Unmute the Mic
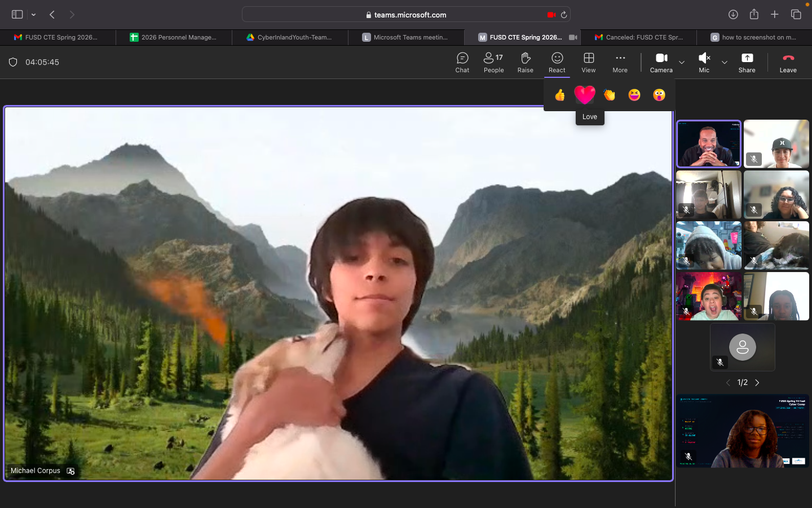Viewport: 812px width, 508px height. pos(704,62)
